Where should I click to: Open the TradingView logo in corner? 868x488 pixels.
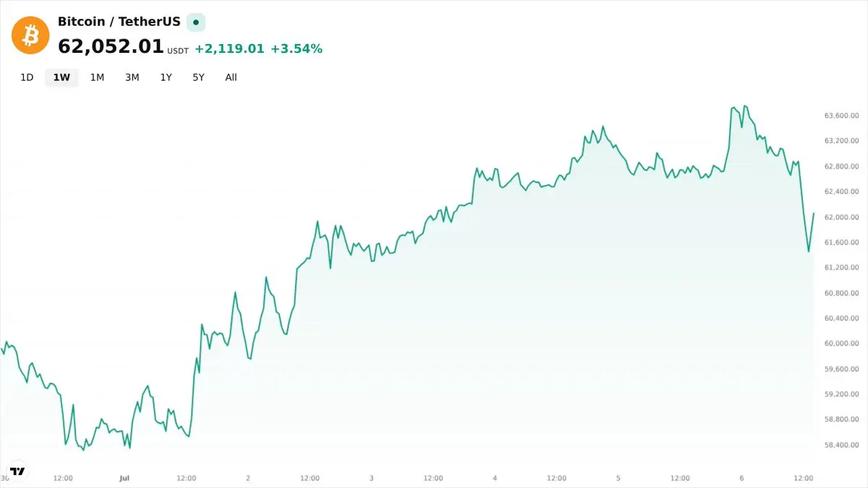point(17,471)
